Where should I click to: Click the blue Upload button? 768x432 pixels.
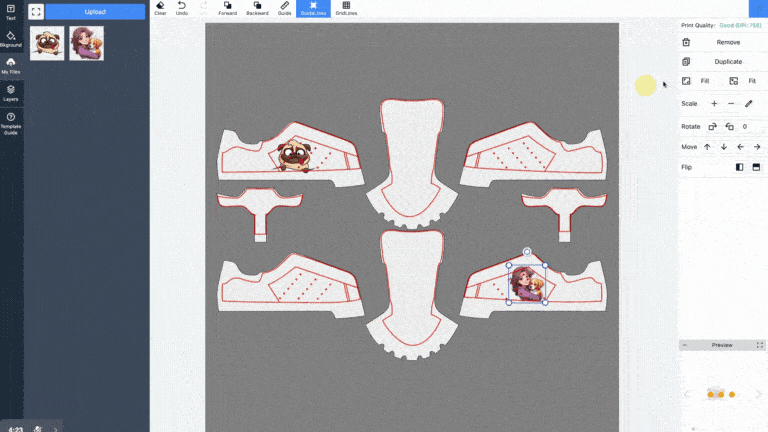[96, 12]
